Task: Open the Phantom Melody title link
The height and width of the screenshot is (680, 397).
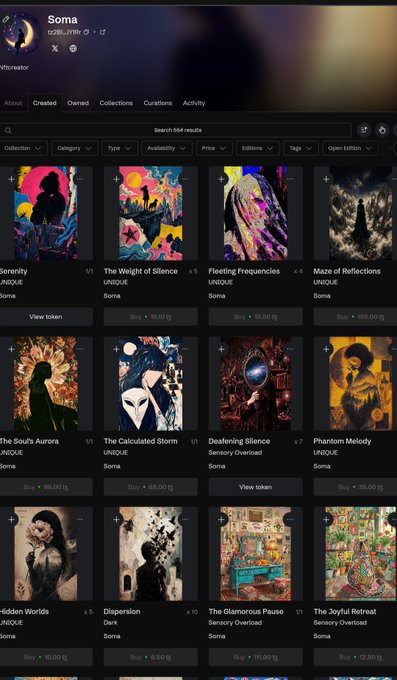Action: (342, 441)
